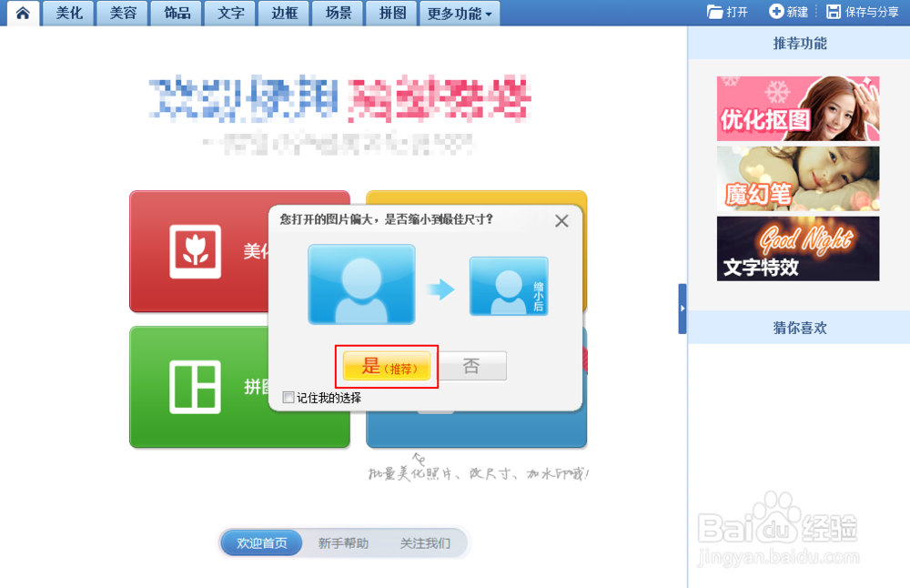Toggle the 欢迎首页 welcome tab
Screen dimensions: 910x588
[x=261, y=542]
